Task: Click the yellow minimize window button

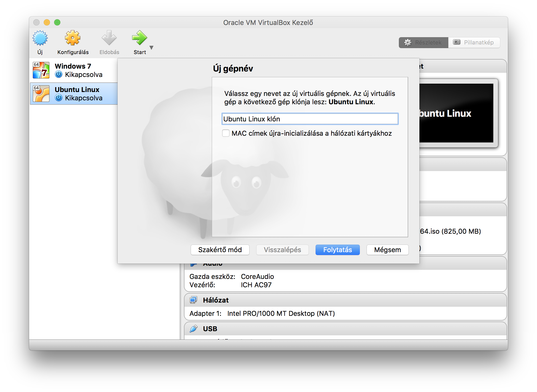Action: pyautogui.click(x=47, y=22)
